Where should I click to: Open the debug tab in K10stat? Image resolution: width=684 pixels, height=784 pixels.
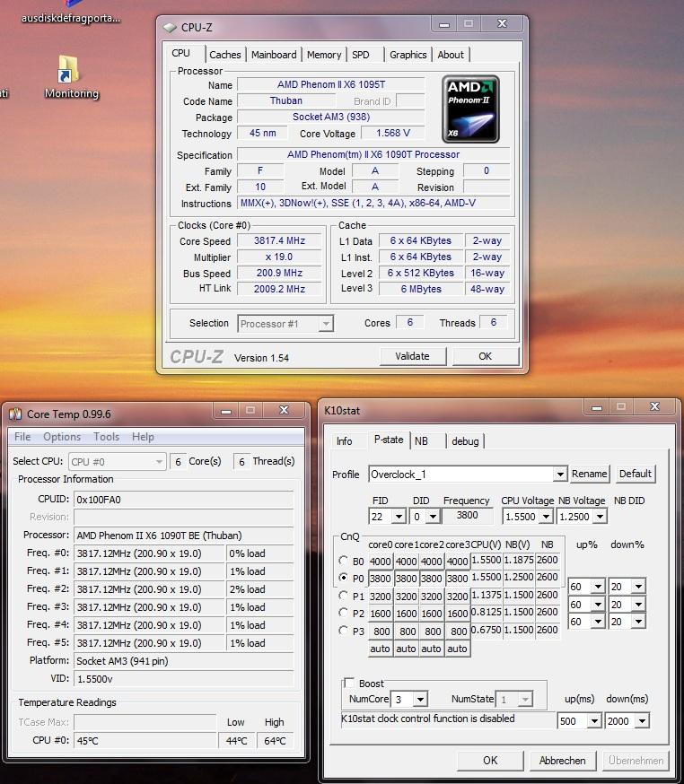[x=465, y=441]
